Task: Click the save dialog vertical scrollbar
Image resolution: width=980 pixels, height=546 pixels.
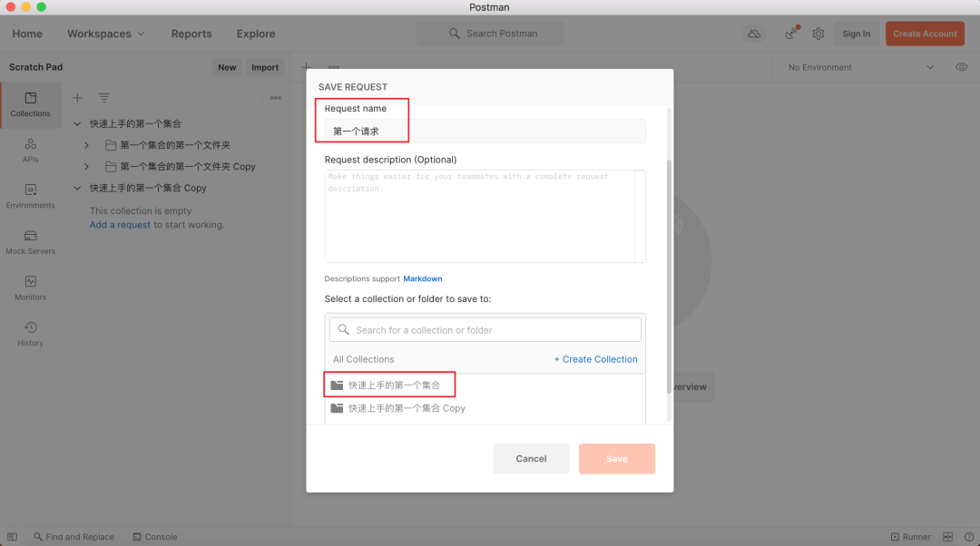Action: (x=670, y=276)
